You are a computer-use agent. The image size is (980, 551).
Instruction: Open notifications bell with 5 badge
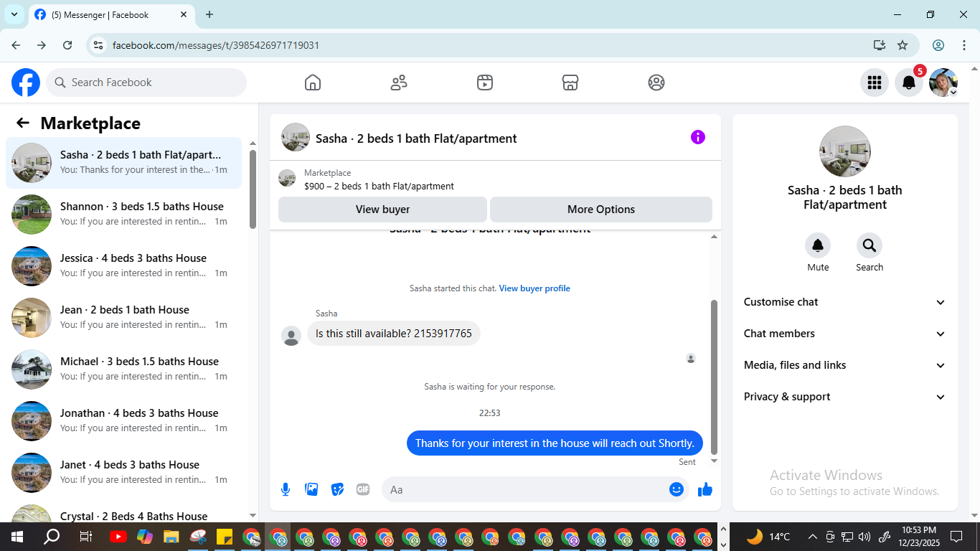(909, 83)
